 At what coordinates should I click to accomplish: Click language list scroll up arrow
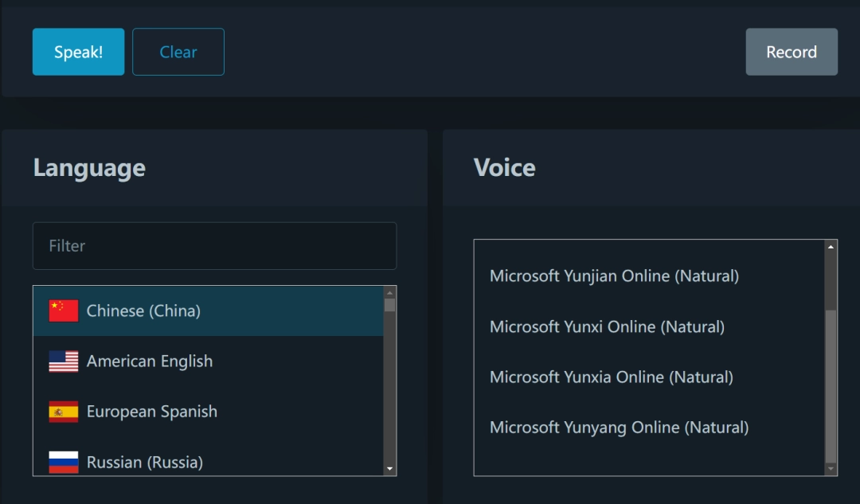pos(390,293)
